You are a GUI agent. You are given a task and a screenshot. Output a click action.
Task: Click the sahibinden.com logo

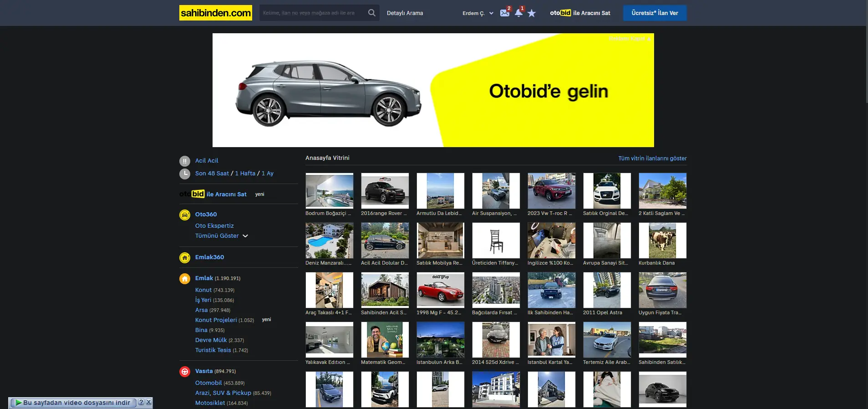(216, 13)
